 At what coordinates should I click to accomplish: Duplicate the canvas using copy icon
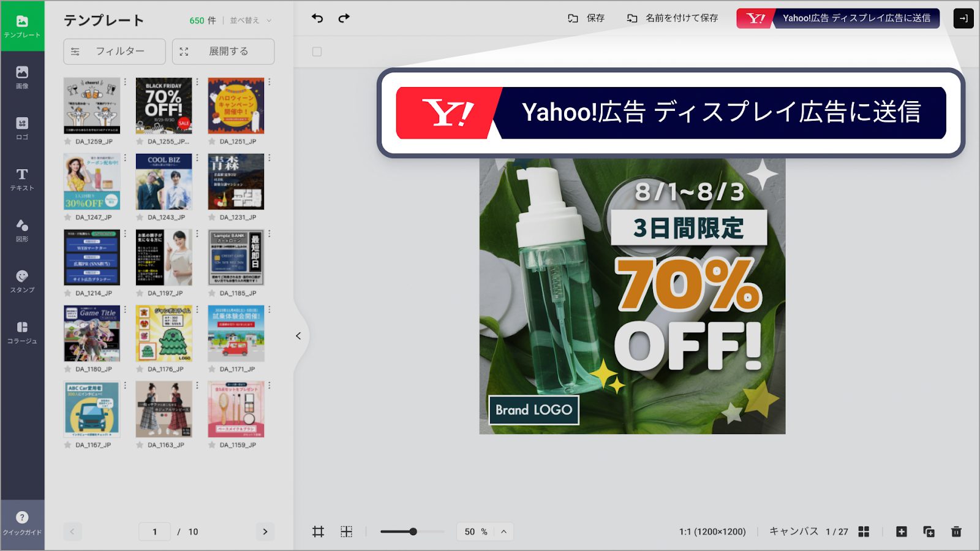[x=929, y=531]
